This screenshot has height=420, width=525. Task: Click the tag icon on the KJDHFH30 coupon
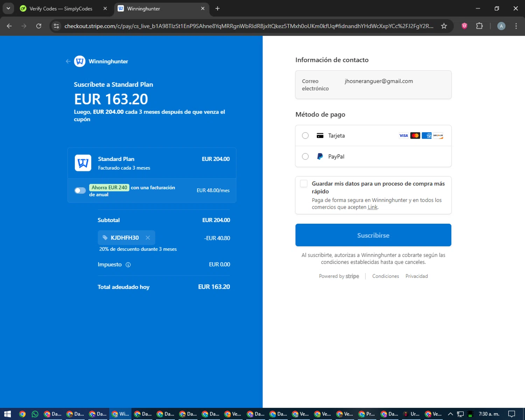coord(105,238)
